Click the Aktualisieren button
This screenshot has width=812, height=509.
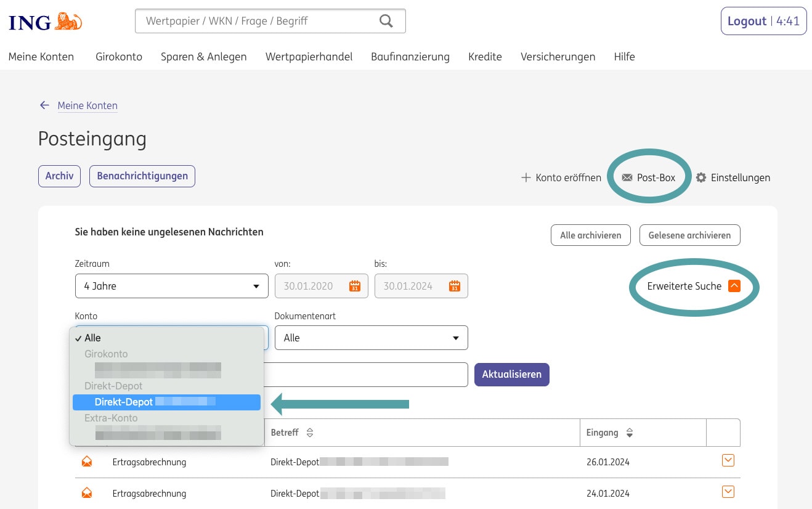(x=512, y=375)
